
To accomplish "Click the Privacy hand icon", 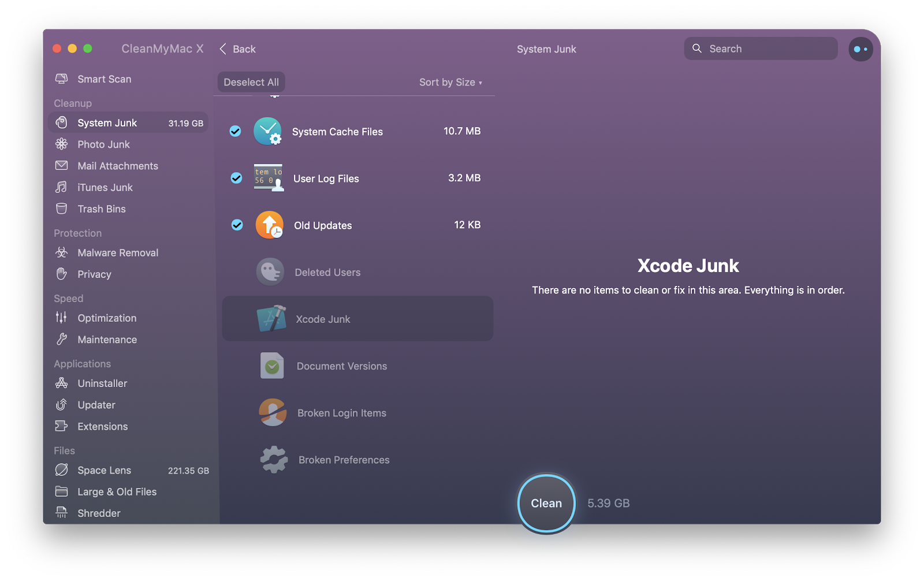I will pos(61,274).
